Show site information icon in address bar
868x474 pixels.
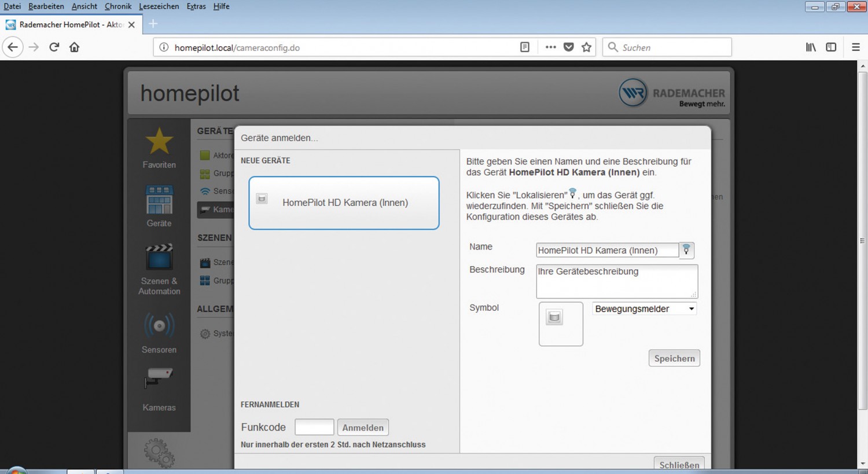click(x=164, y=47)
